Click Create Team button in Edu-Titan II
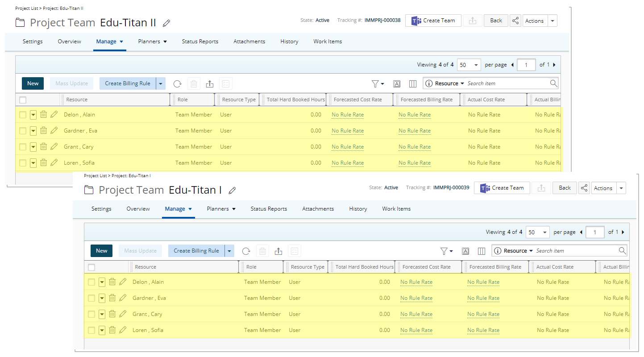Screen dimensions: 644x357 [x=433, y=21]
